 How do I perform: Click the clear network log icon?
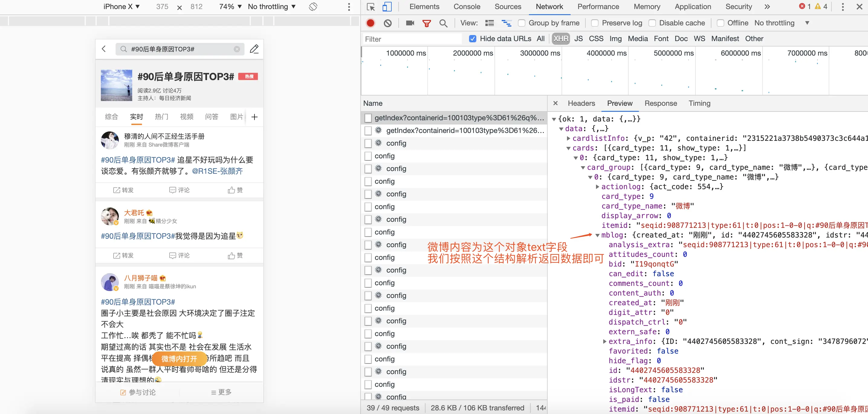point(387,23)
